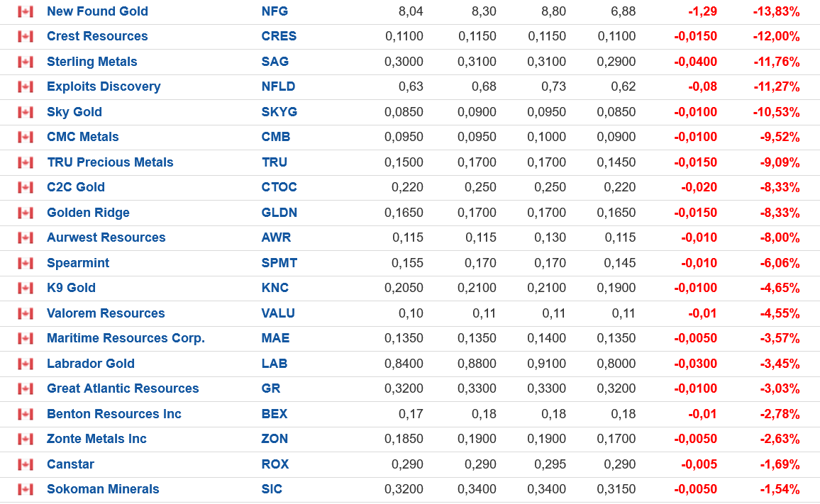Click the -13,83% change for New Found Gold

(776, 11)
